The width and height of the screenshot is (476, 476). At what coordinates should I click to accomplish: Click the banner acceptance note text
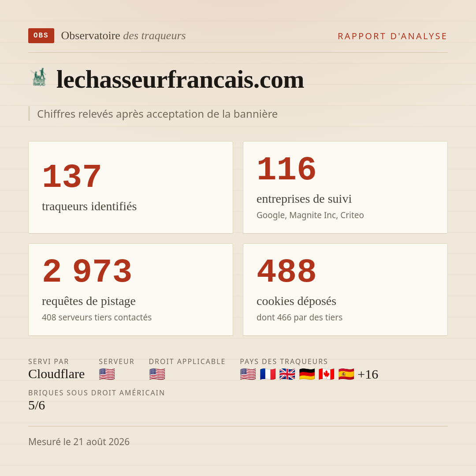(x=157, y=114)
